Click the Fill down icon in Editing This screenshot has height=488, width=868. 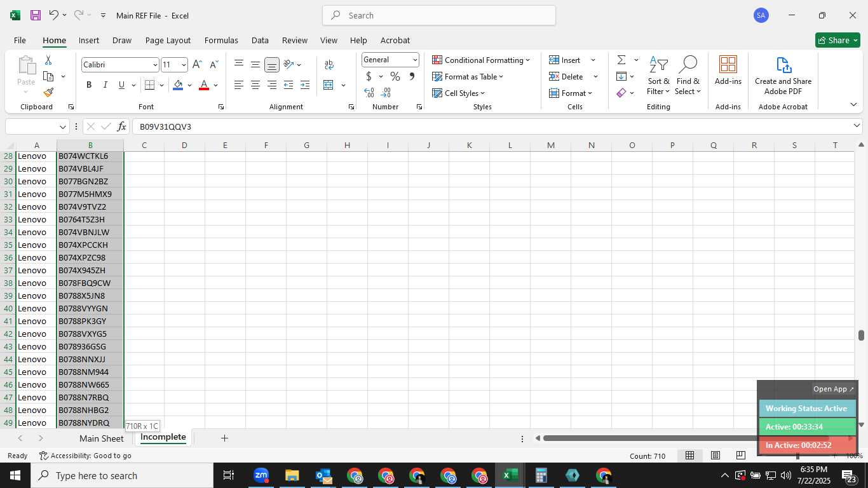click(621, 76)
